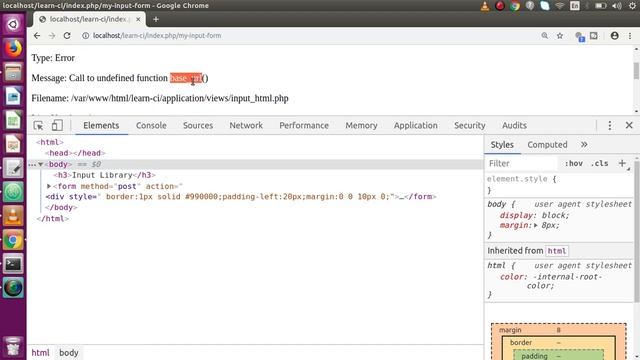Select the head element node
Screen dimensions: 640x360
pyautogui.click(x=76, y=153)
